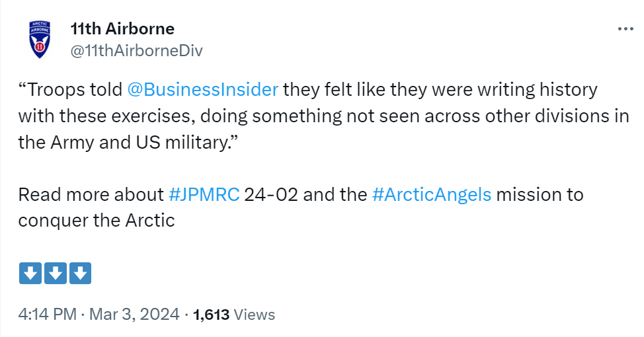
Task: Open the 11th Airborne profile avatar
Action: pos(40,40)
